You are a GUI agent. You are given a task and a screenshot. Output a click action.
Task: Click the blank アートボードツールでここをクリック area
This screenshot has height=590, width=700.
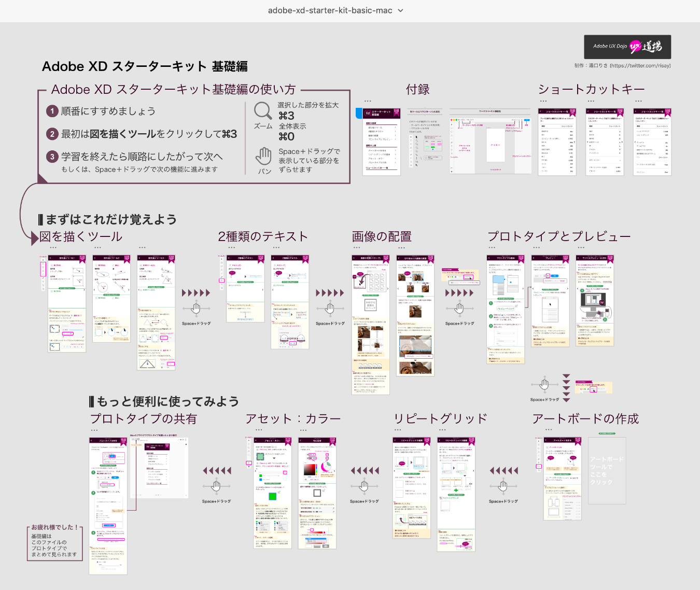[607, 471]
